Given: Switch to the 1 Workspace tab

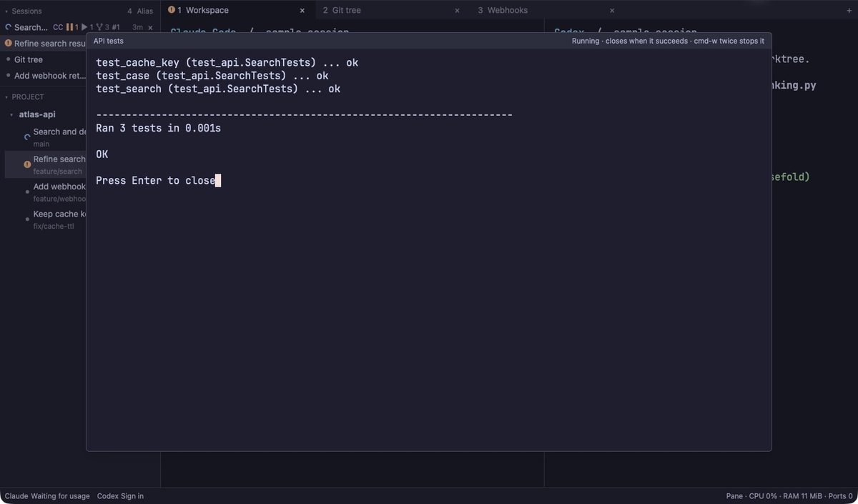Looking at the screenshot, I should pos(238,10).
